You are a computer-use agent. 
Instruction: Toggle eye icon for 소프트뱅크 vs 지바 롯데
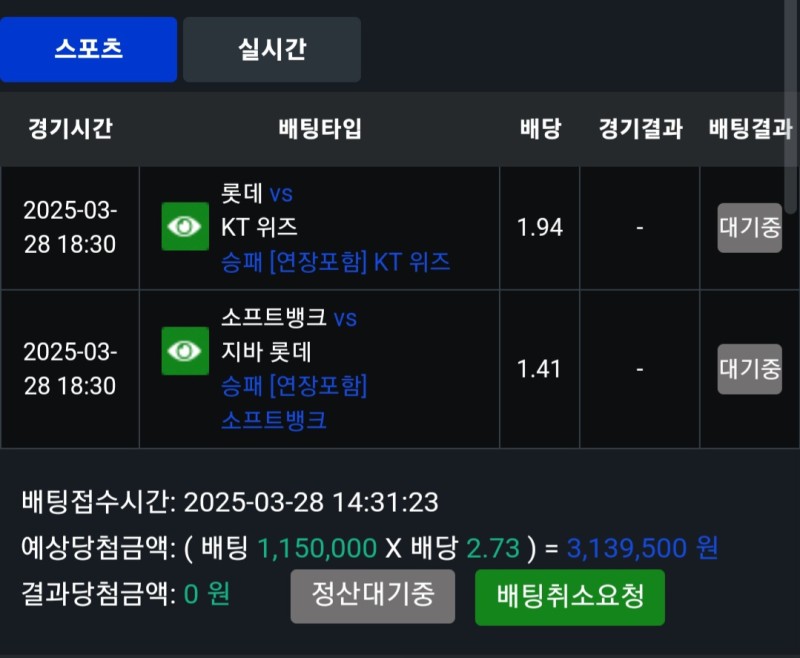[185, 351]
